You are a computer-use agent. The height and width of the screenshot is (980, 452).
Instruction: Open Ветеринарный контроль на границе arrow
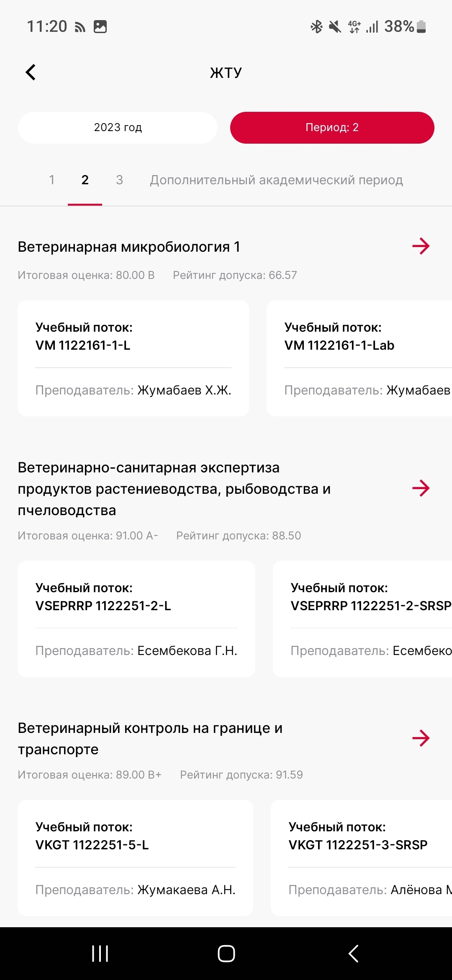421,738
